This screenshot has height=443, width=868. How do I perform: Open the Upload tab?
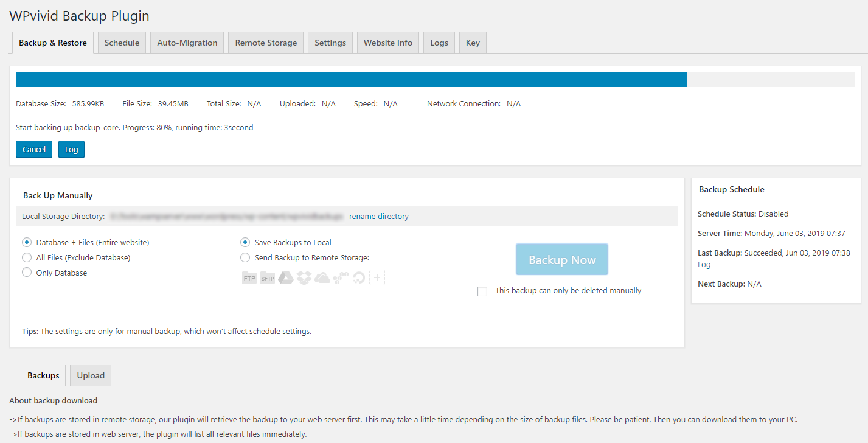pyautogui.click(x=91, y=375)
